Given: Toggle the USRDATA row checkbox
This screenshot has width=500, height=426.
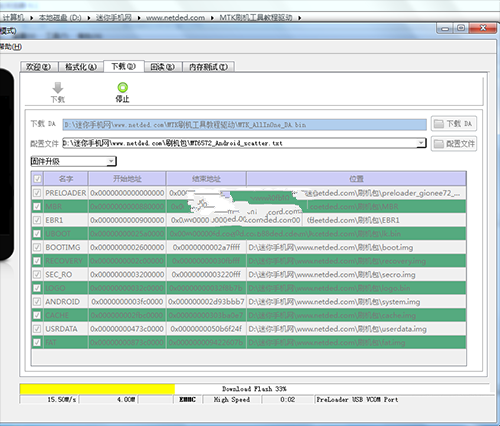Looking at the screenshot, I should 37,329.
